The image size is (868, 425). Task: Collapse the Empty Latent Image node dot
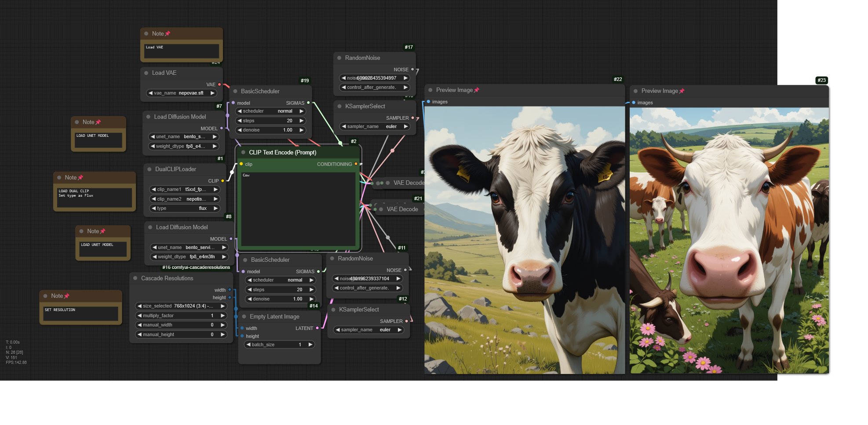244,316
